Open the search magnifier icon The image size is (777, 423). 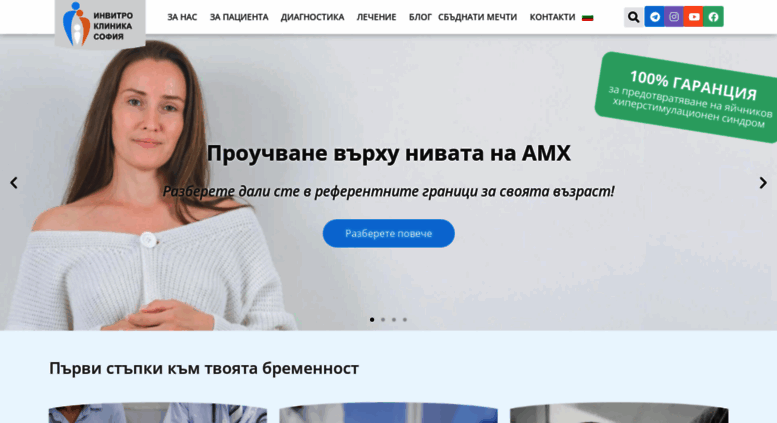pyautogui.click(x=633, y=17)
